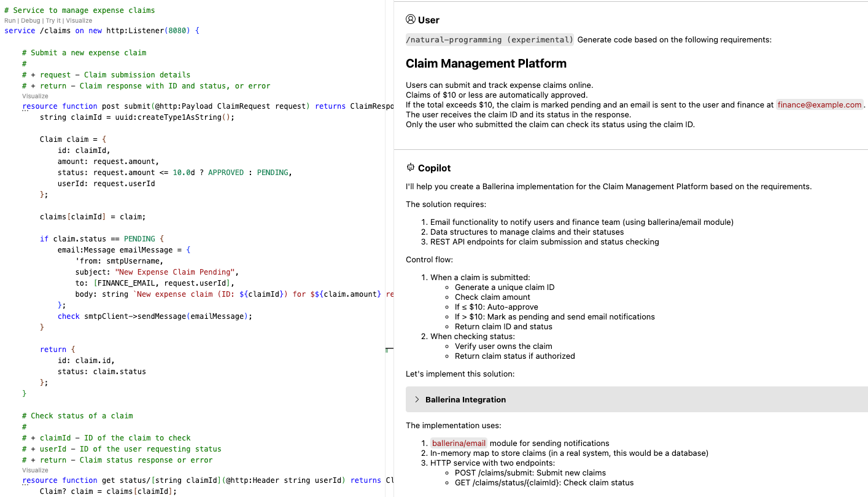This screenshot has height=497, width=868.
Task: Click the 'body: string `New expense claim' line
Action: click(234, 294)
